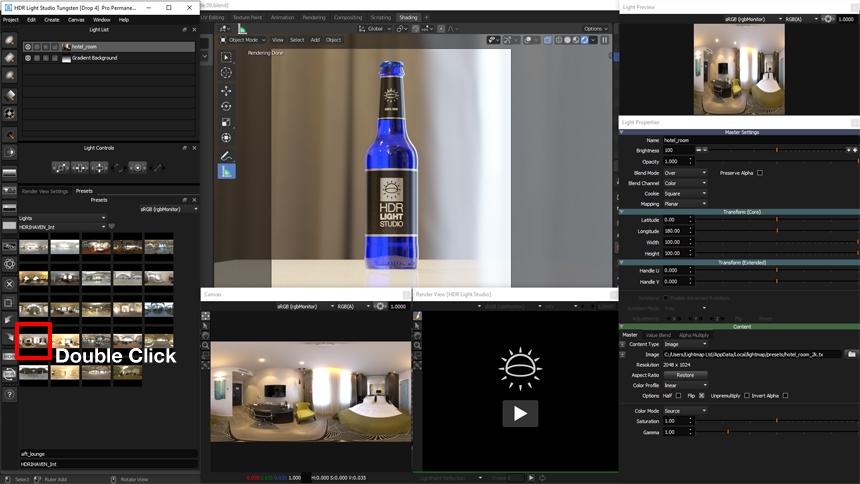Click the heart favorite icon in Presets
860x484 pixels.
tap(112, 227)
